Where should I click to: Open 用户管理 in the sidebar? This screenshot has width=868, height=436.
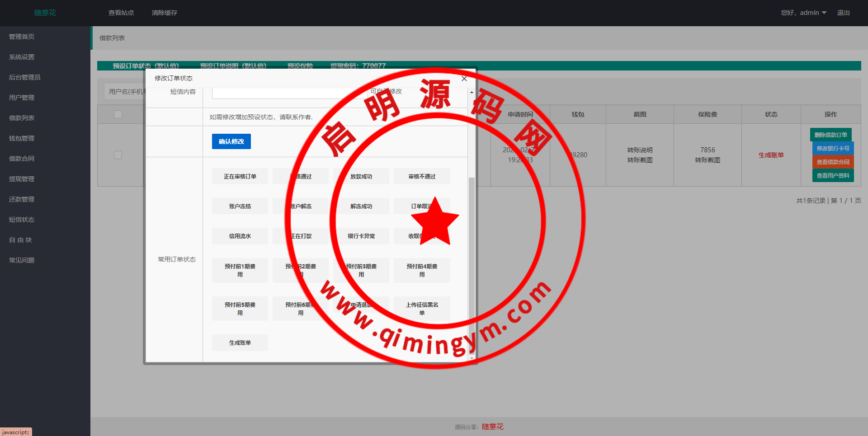click(x=22, y=98)
